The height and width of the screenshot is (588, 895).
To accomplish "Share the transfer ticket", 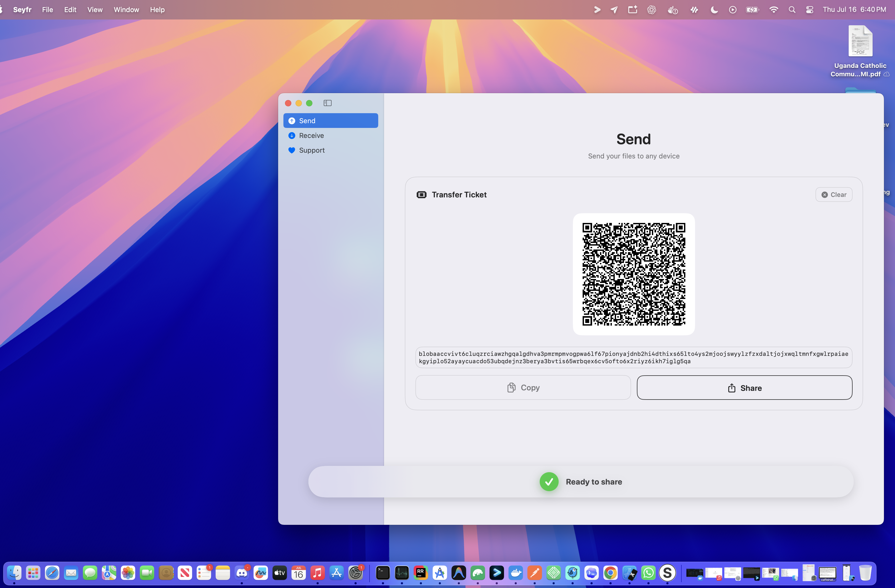I will pyautogui.click(x=744, y=388).
